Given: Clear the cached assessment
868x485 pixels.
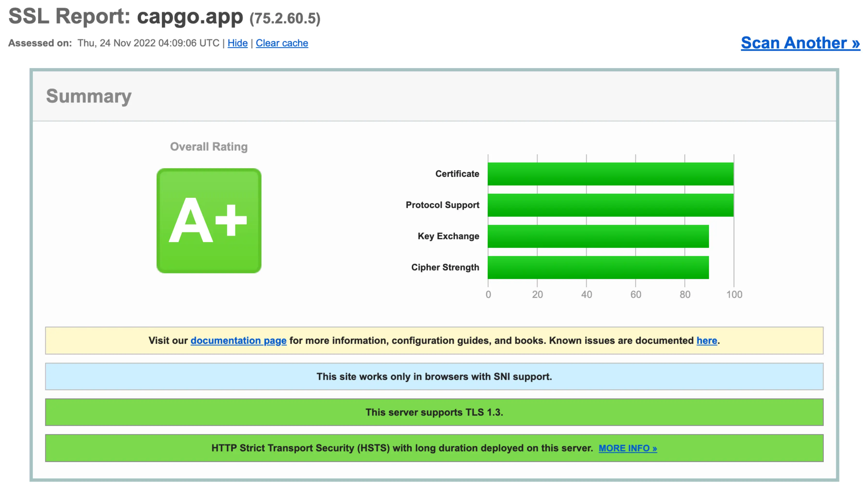Looking at the screenshot, I should click(x=282, y=43).
